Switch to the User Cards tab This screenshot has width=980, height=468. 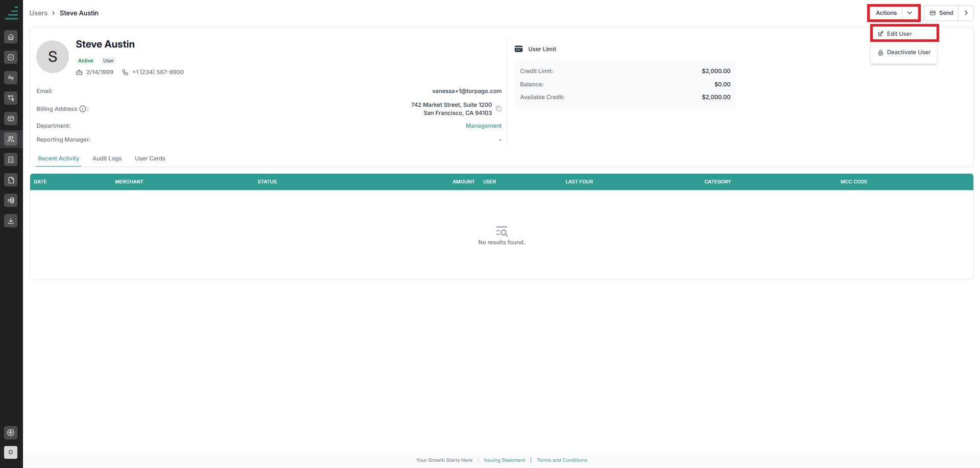point(150,158)
